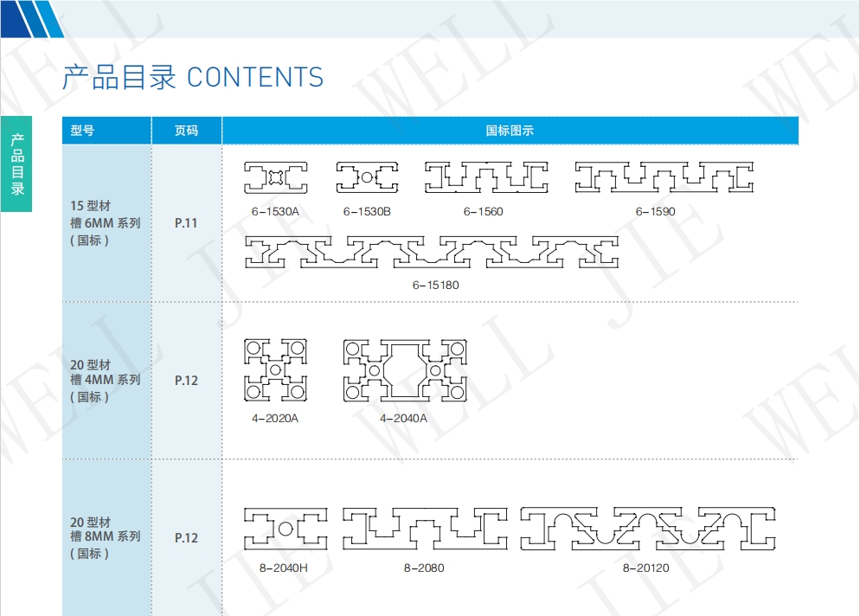Screen dimensions: 860x616
Task: Click the 8-2080 profile drawing
Action: pos(424,529)
